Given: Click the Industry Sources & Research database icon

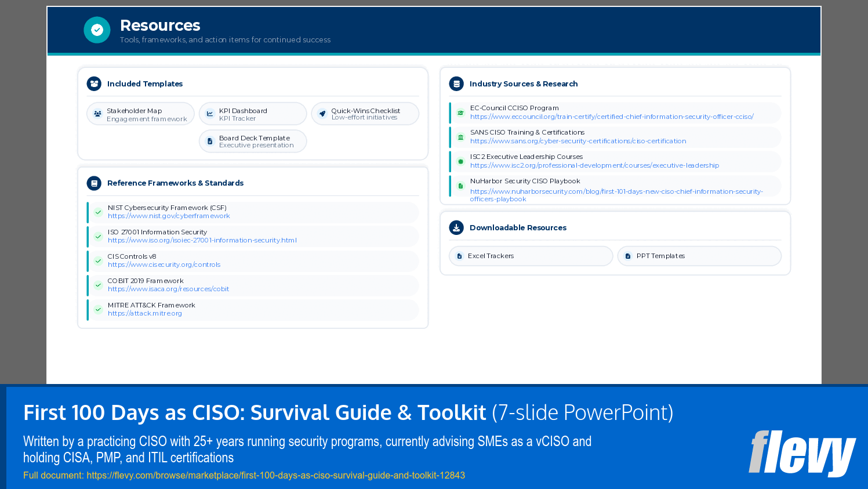Looking at the screenshot, I should click(456, 84).
